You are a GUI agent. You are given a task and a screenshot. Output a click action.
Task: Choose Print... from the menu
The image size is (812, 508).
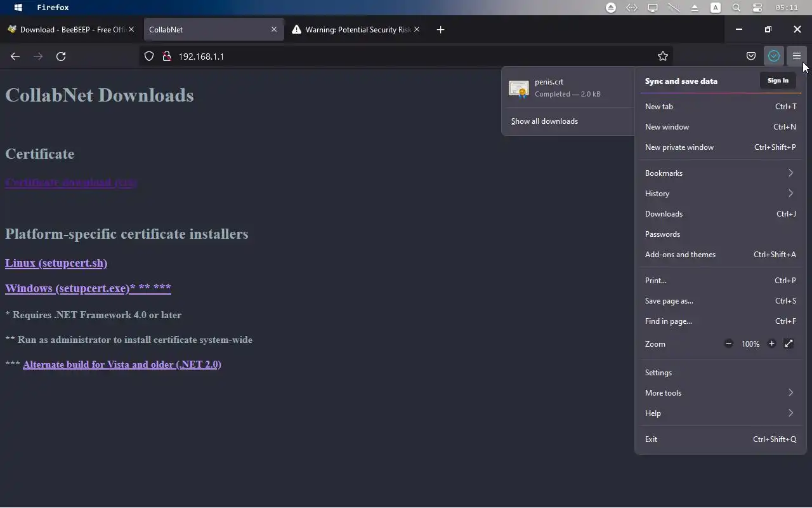coord(721,281)
